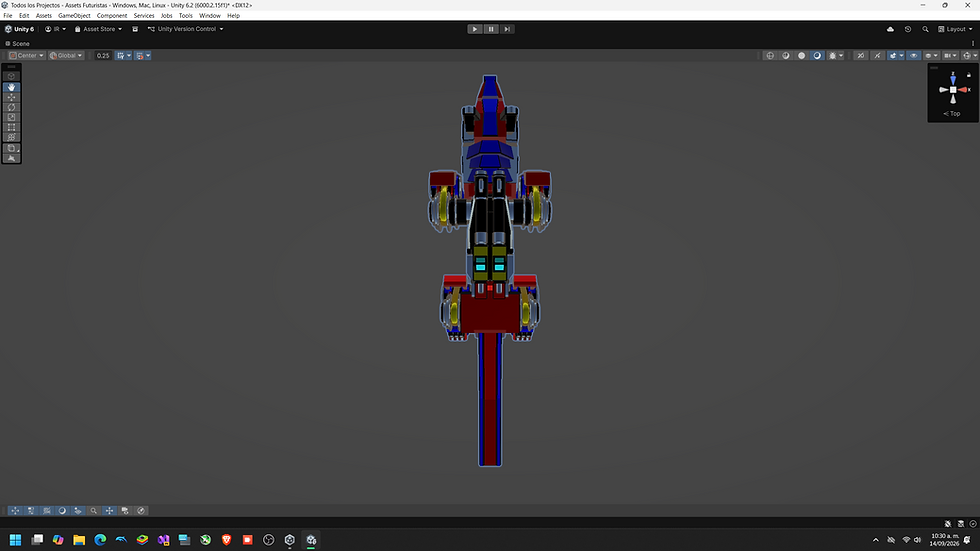Open the IR account dropdown
980x551 pixels.
point(56,29)
